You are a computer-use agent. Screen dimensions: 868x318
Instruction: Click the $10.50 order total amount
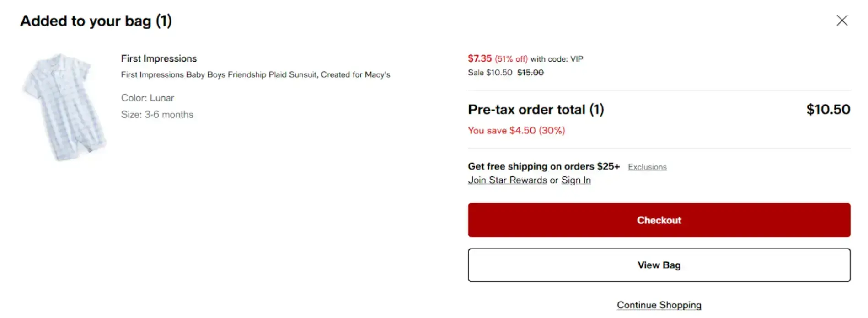(x=828, y=109)
